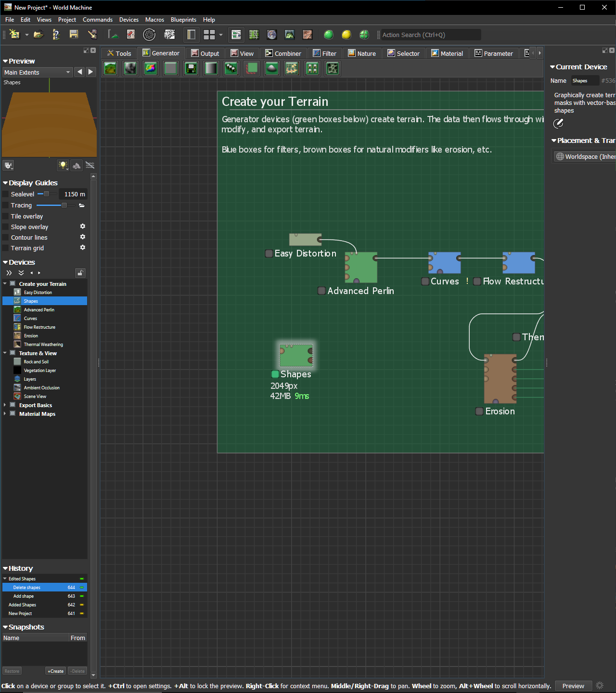Enable the Sealevel checkbox
This screenshot has height=693, width=616.
(x=6, y=194)
